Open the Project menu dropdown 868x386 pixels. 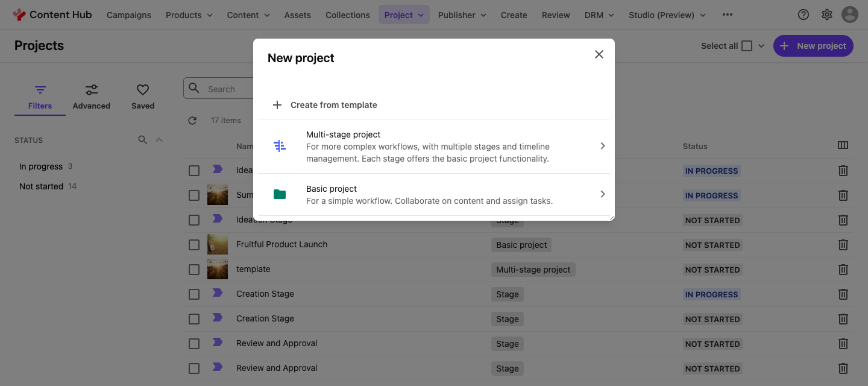tap(404, 14)
